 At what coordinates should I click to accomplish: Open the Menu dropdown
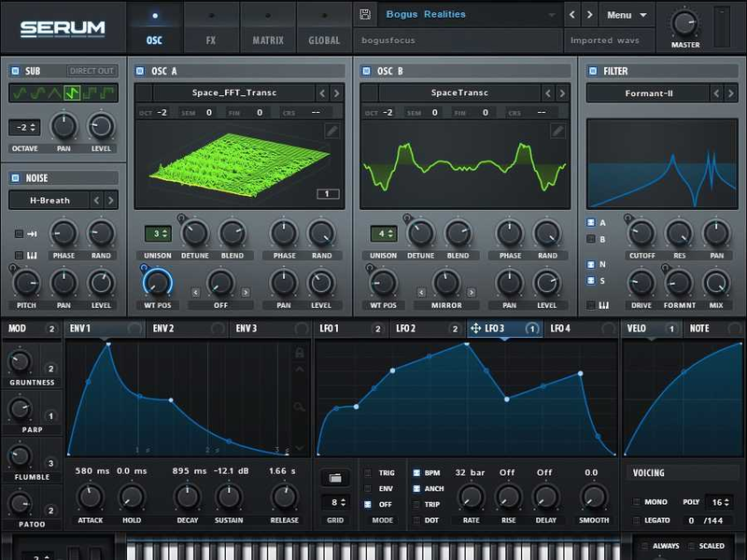[626, 15]
